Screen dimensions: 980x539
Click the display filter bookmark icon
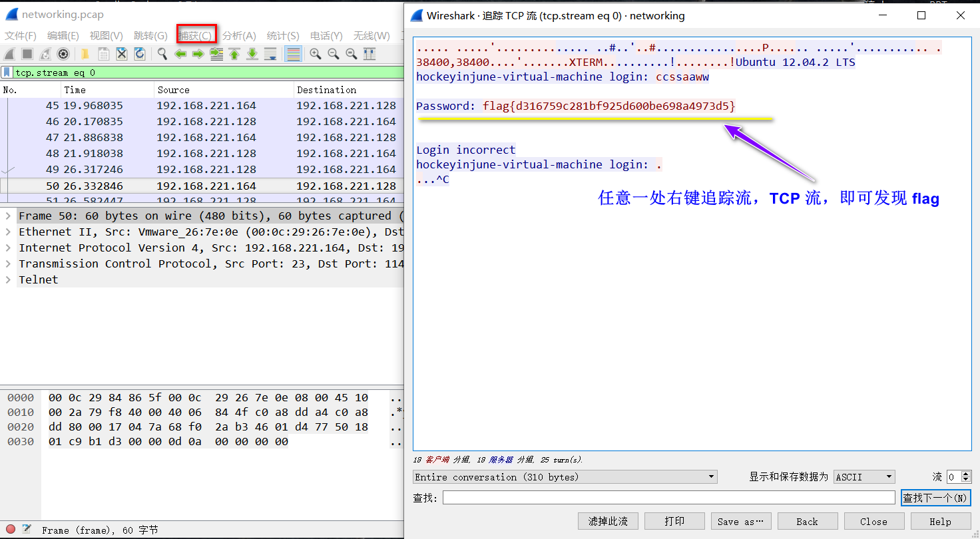tap(7, 72)
